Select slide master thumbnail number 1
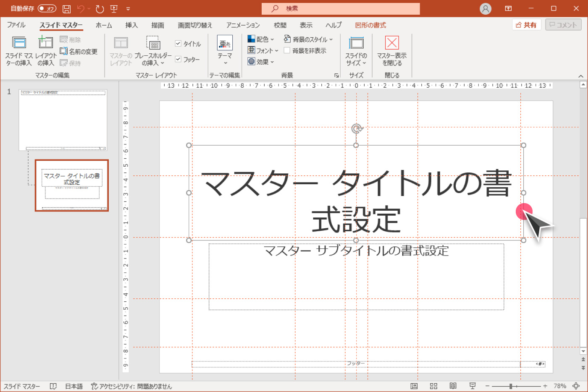Image resolution: width=588 pixels, height=392 pixels. [x=63, y=120]
